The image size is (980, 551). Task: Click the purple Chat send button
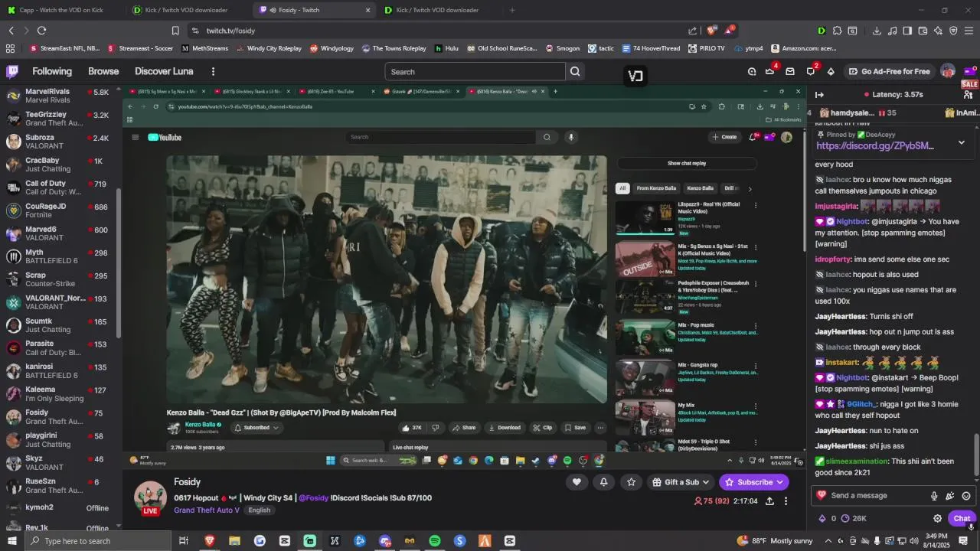[962, 518]
